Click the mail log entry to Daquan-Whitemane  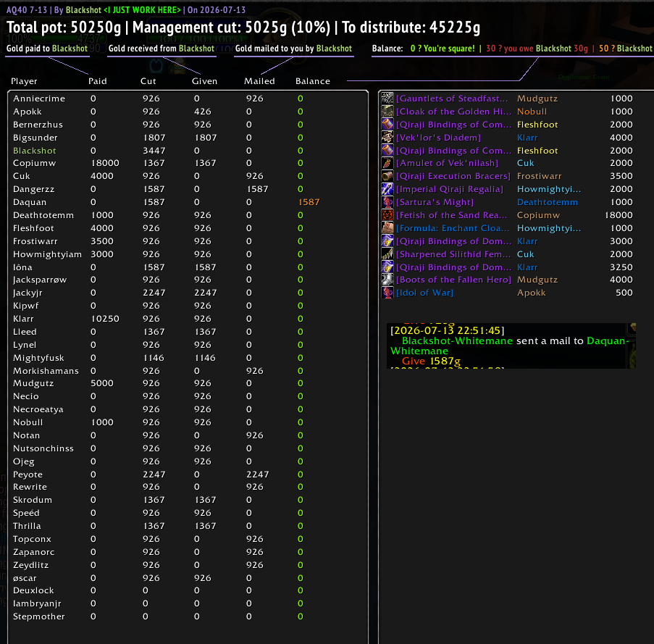pyautogui.click(x=509, y=346)
